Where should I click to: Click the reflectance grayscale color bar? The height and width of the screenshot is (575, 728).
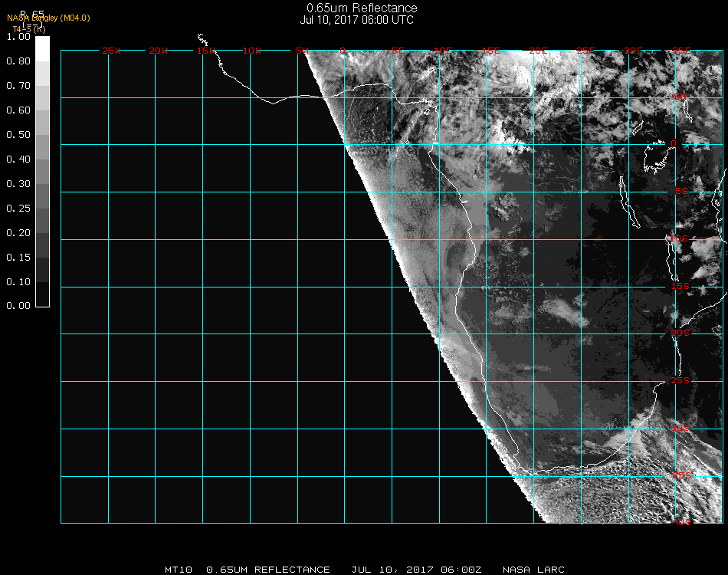(42, 172)
